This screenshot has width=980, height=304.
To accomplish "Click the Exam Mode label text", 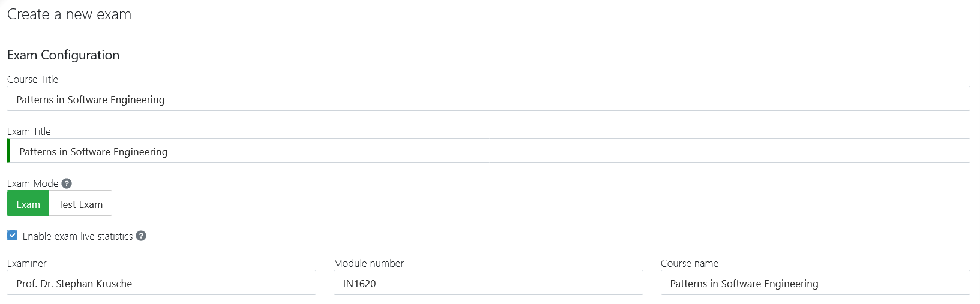I will click(32, 183).
